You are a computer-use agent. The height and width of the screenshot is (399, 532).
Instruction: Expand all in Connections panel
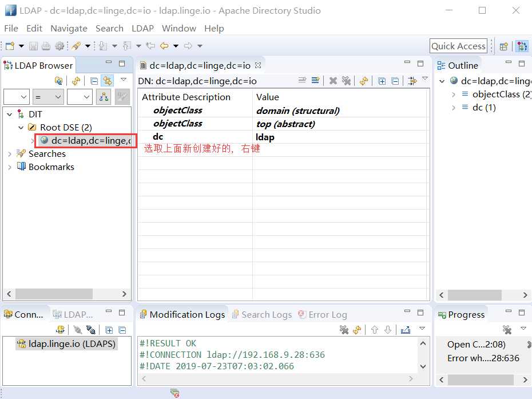[109, 330]
